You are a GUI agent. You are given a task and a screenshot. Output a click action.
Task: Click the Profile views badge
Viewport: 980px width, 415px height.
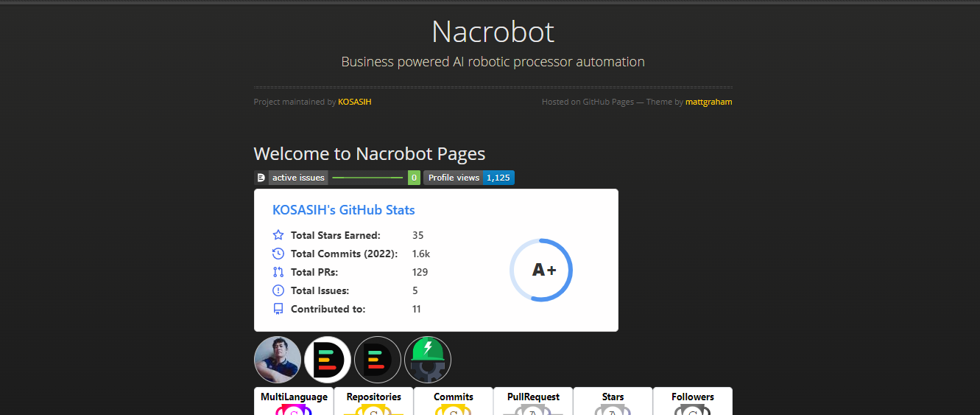(469, 178)
